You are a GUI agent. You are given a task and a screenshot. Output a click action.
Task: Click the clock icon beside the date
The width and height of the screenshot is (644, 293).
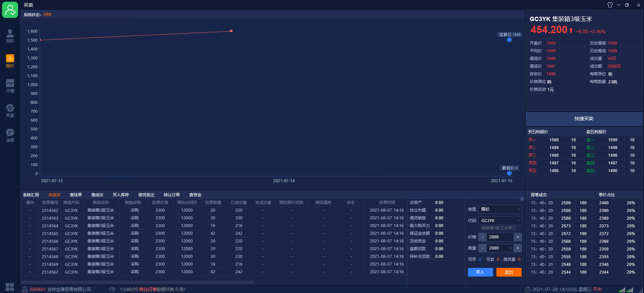pyautogui.click(x=528, y=290)
